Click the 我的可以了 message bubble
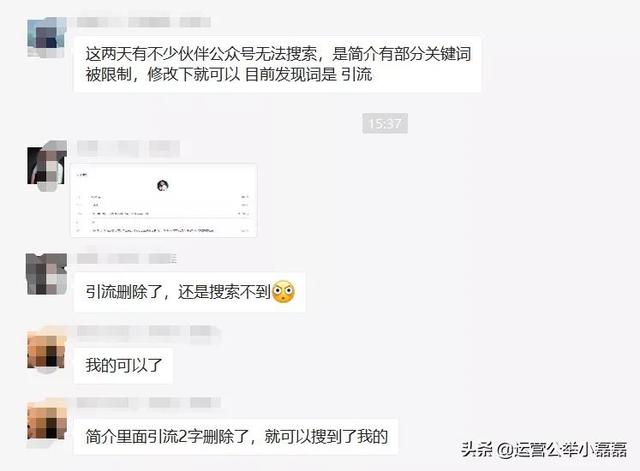The image size is (640, 471). point(123,365)
